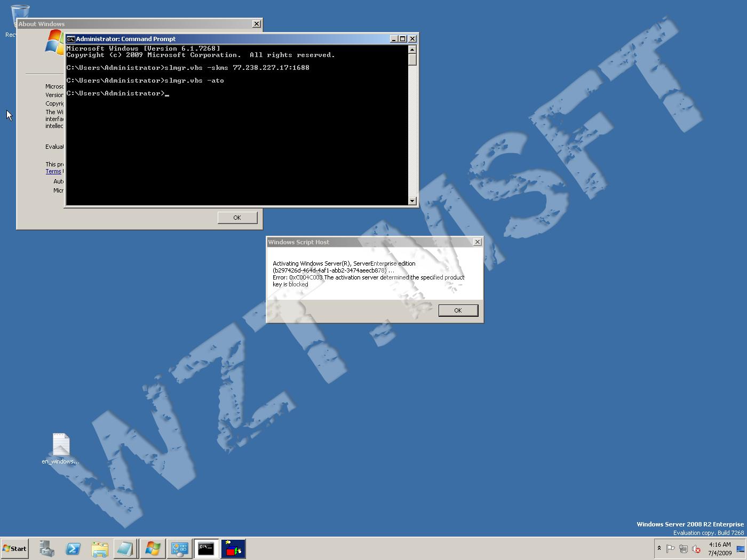The height and width of the screenshot is (560, 747).
Task: Close the Windows Script Host dialog
Action: (x=478, y=242)
